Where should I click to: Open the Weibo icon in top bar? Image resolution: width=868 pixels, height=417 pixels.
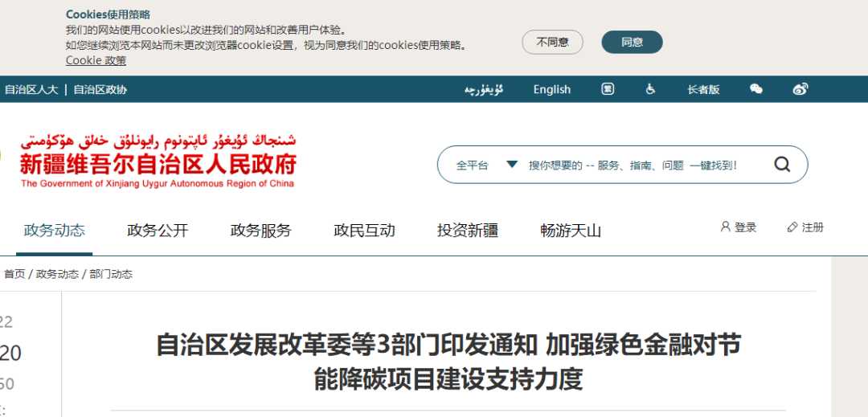coord(800,89)
